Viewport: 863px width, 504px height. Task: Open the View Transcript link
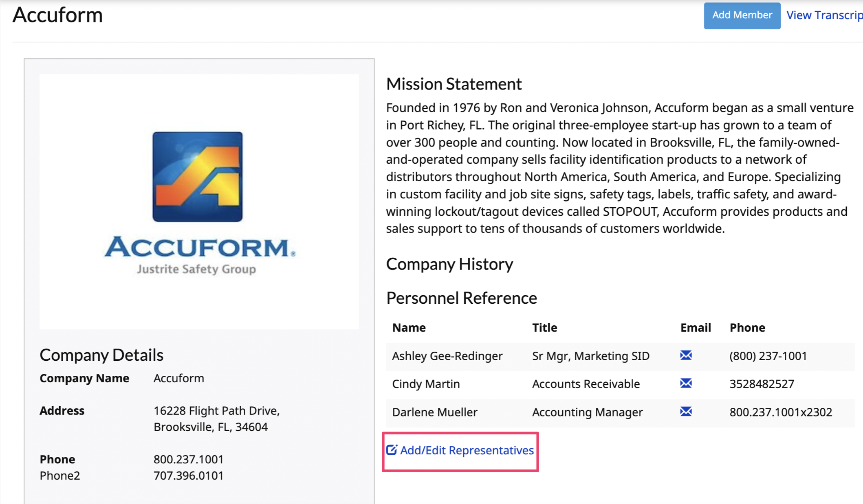[x=824, y=15]
